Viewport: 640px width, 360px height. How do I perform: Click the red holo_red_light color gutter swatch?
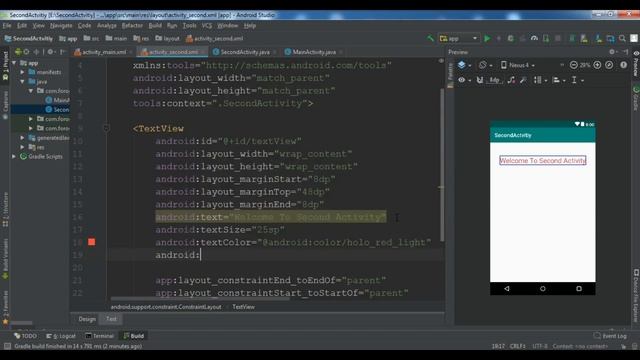[91, 242]
